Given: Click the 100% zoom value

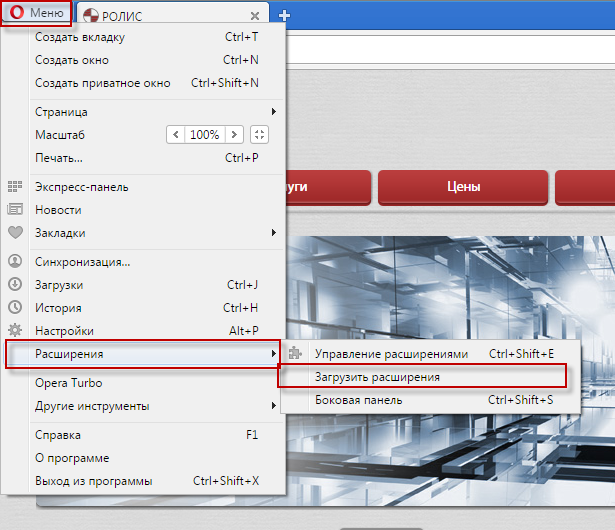Looking at the screenshot, I should coord(205,135).
